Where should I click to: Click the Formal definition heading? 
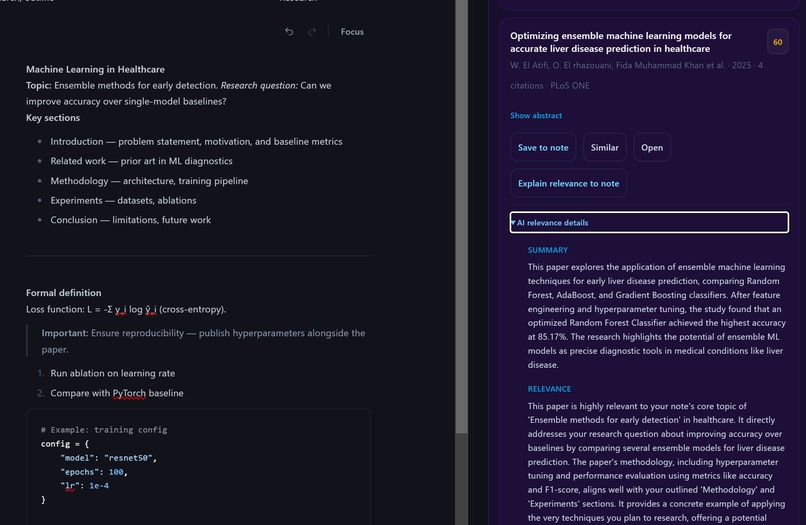tap(64, 293)
